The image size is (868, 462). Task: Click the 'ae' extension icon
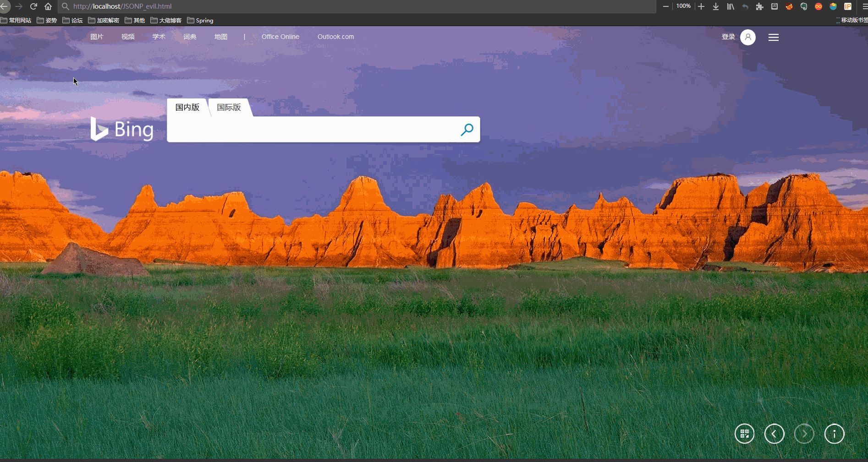pyautogui.click(x=775, y=6)
